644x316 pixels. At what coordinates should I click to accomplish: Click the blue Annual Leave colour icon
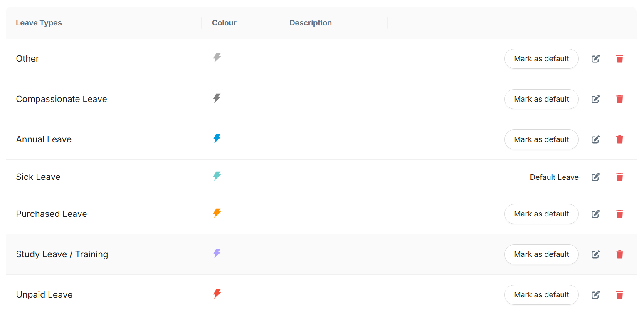click(x=217, y=139)
